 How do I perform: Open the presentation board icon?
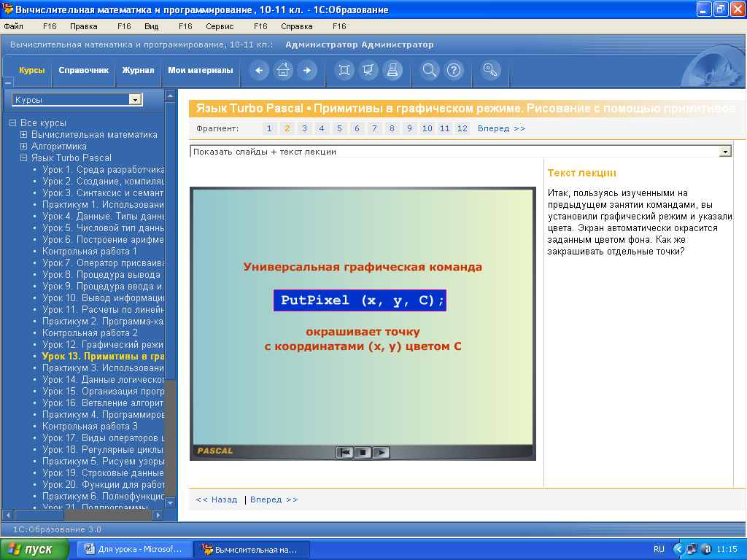[x=368, y=71]
